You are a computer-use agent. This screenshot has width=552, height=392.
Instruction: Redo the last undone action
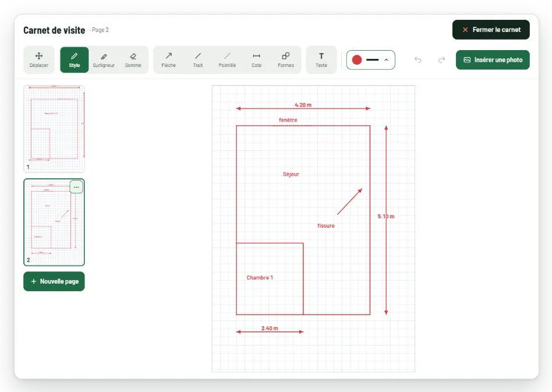pos(441,60)
